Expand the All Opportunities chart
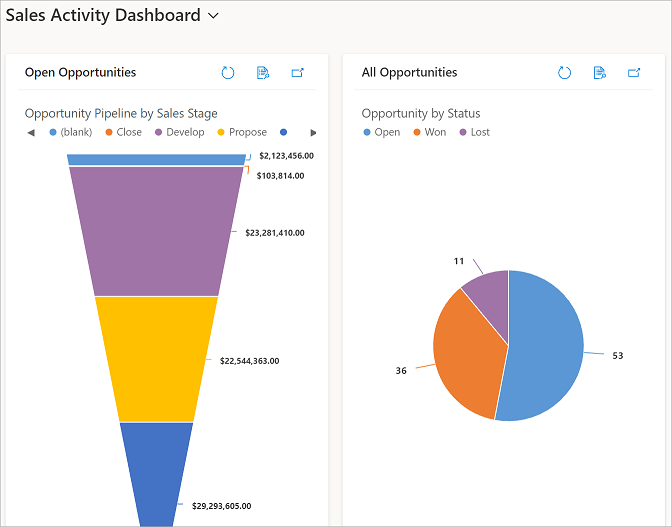 coord(634,72)
